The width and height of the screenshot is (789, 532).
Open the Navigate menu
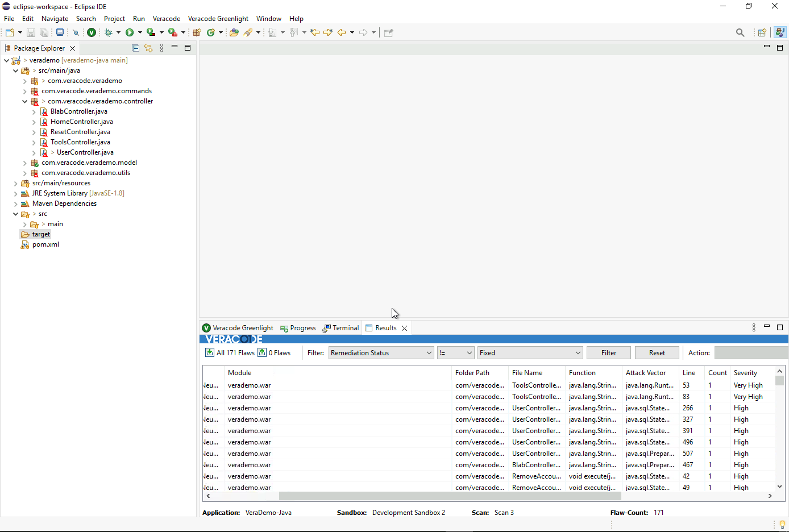(x=55, y=19)
